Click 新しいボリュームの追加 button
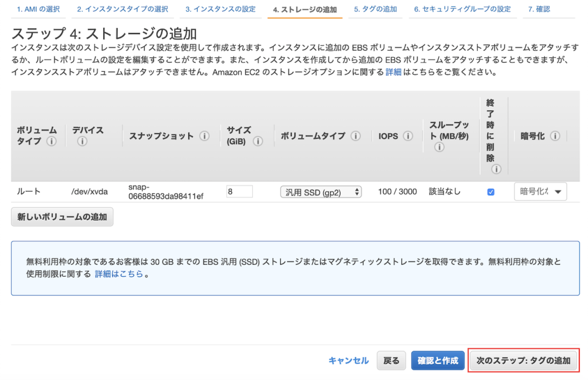Image resolution: width=588 pixels, height=380 pixels. tap(62, 217)
